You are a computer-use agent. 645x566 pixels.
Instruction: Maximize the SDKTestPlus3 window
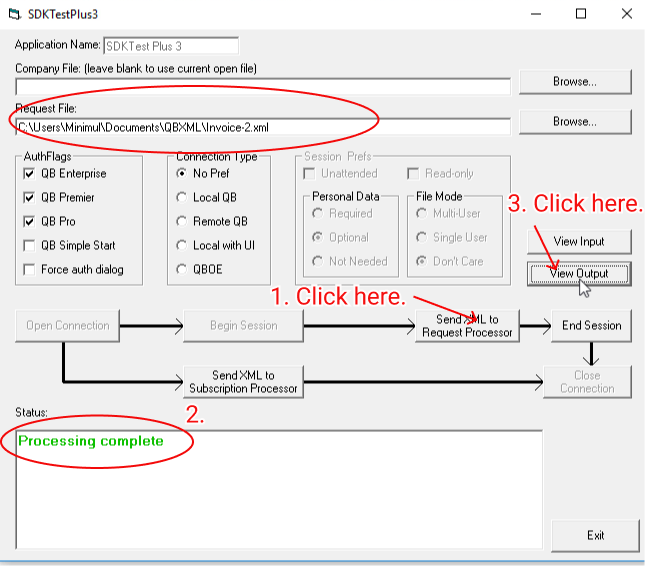[x=580, y=14]
